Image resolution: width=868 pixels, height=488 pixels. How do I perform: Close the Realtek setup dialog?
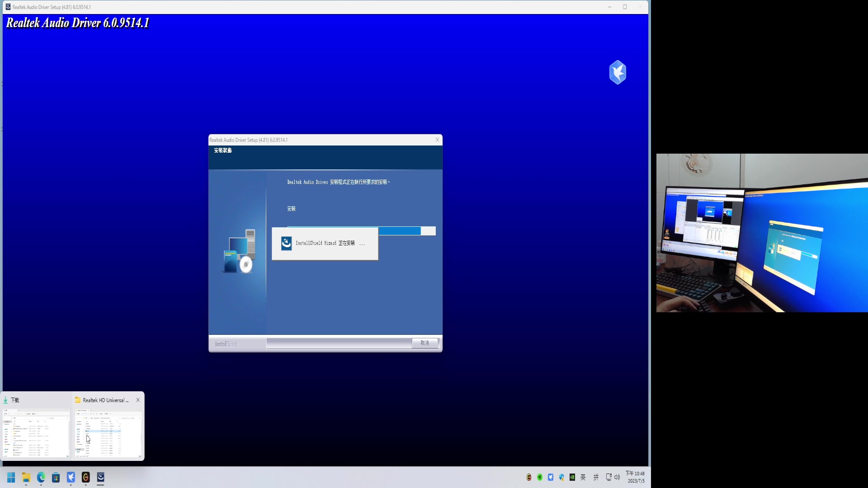tap(437, 140)
